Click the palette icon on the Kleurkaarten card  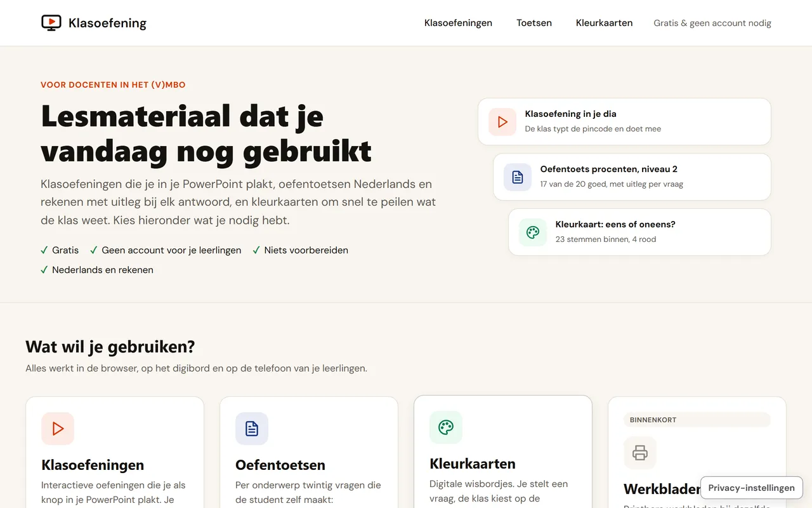click(x=446, y=427)
